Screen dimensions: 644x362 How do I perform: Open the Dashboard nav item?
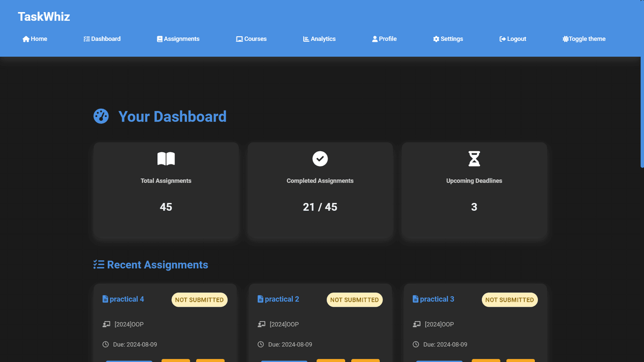(x=102, y=39)
